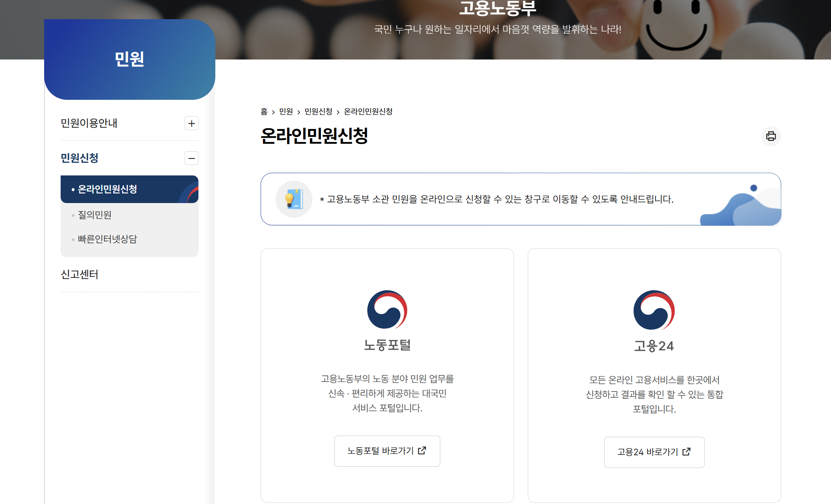Open 질의민원 submenu item

coord(94,215)
